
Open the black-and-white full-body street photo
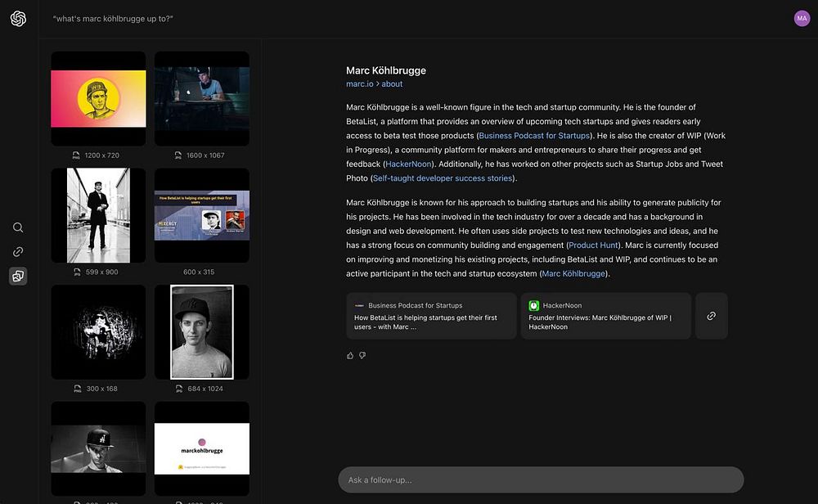coord(99,215)
